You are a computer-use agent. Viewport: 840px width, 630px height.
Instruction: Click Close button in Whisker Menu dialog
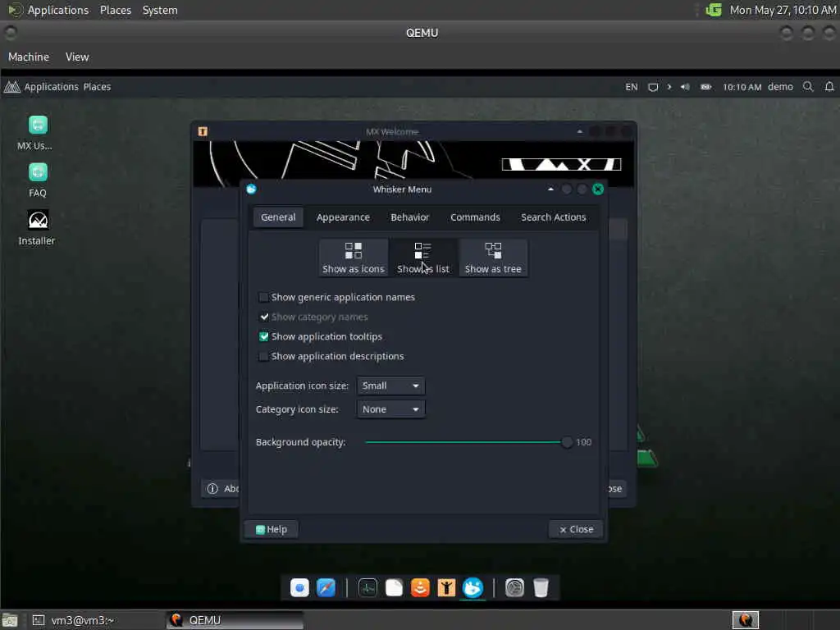[576, 529]
